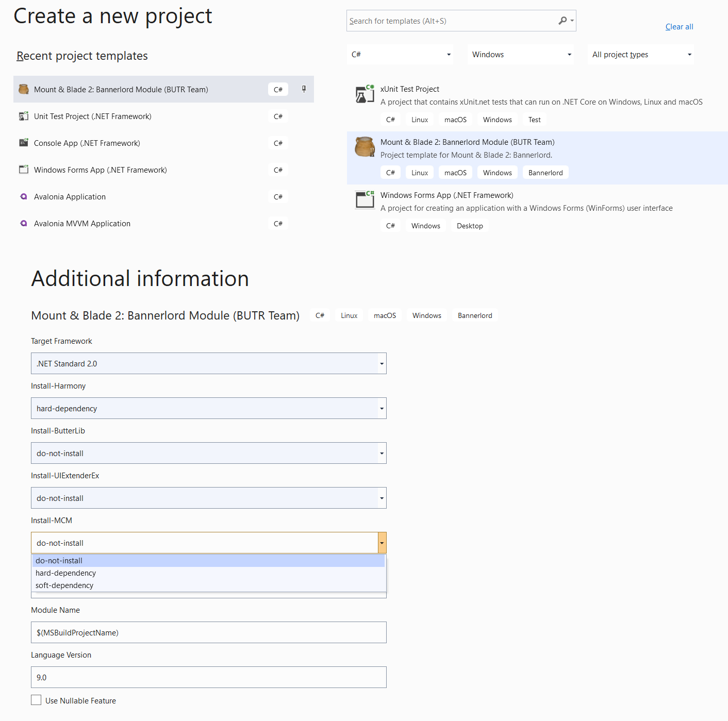This screenshot has height=721, width=728.
Task: Select do-not-install option in MCM list
Action: click(208, 561)
